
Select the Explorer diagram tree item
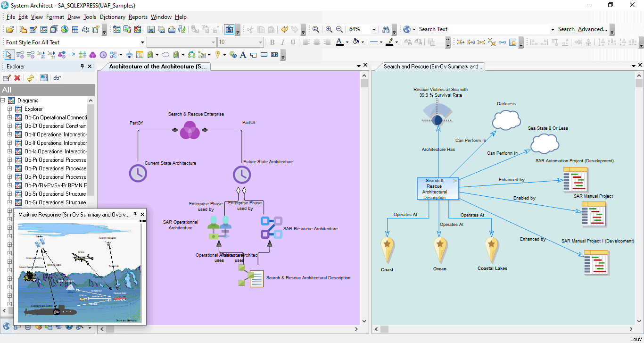pyautogui.click(x=33, y=109)
